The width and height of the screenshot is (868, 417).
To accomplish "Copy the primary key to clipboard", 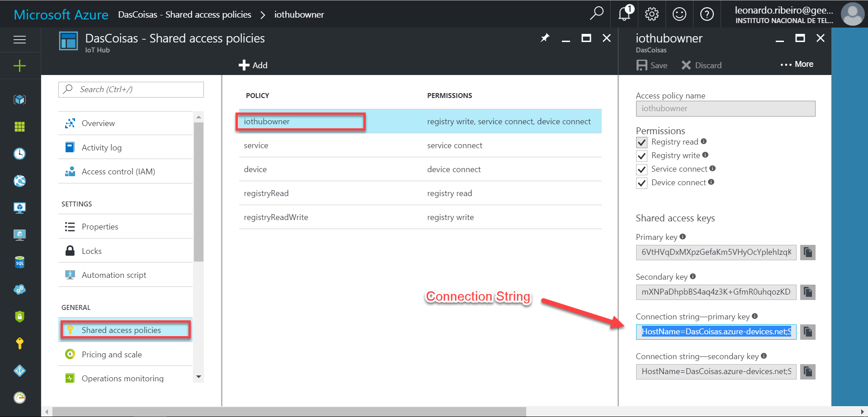I will (807, 253).
